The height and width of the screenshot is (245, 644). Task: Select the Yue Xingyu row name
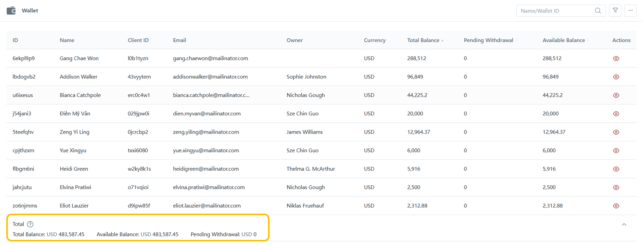tap(73, 150)
